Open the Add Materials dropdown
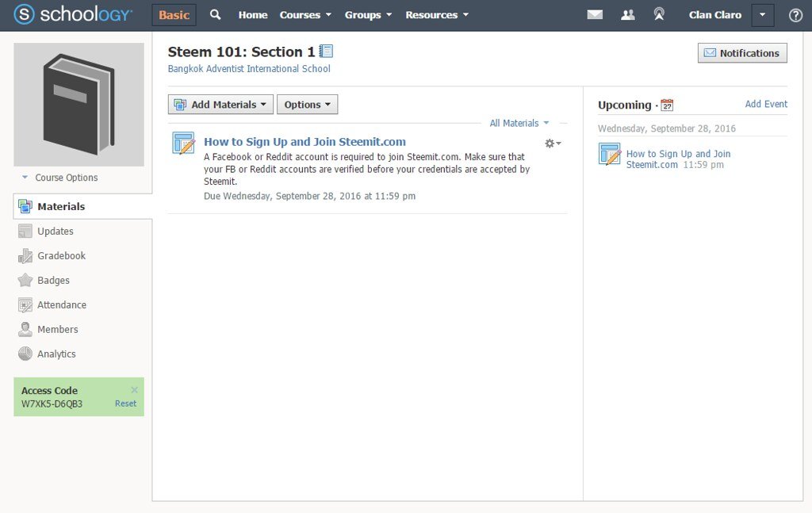The image size is (812, 513). [222, 105]
